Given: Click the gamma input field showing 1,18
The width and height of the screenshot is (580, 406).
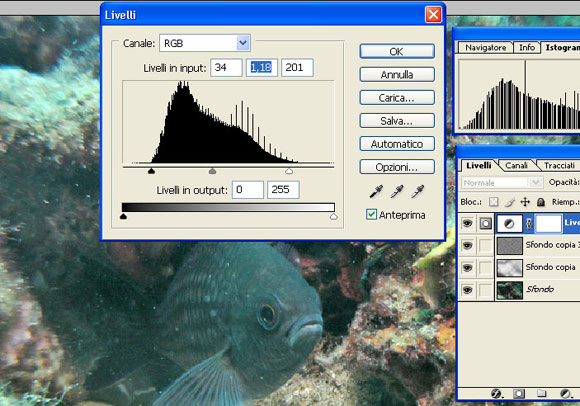Looking at the screenshot, I should pos(262,67).
